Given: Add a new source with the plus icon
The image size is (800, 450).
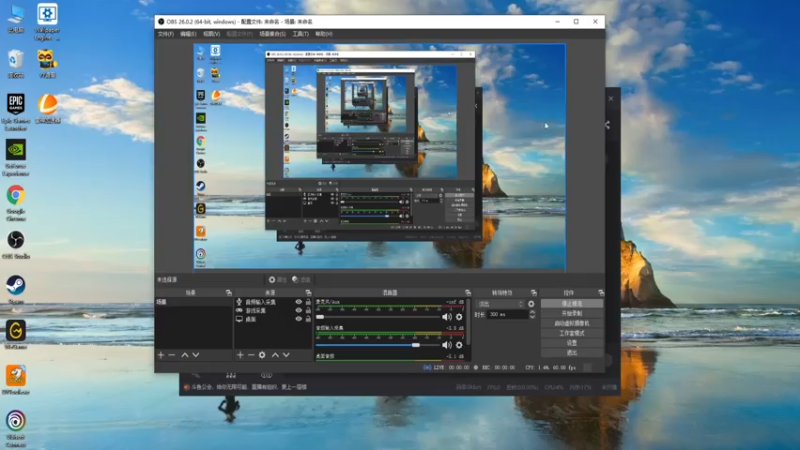Looking at the screenshot, I should 240,355.
